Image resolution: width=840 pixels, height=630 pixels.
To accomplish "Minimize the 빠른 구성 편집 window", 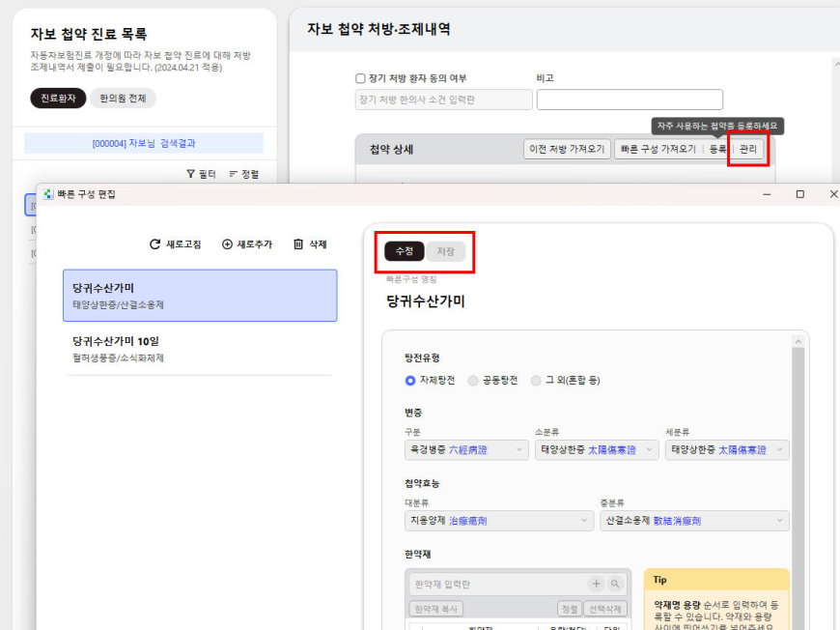I will (767, 194).
